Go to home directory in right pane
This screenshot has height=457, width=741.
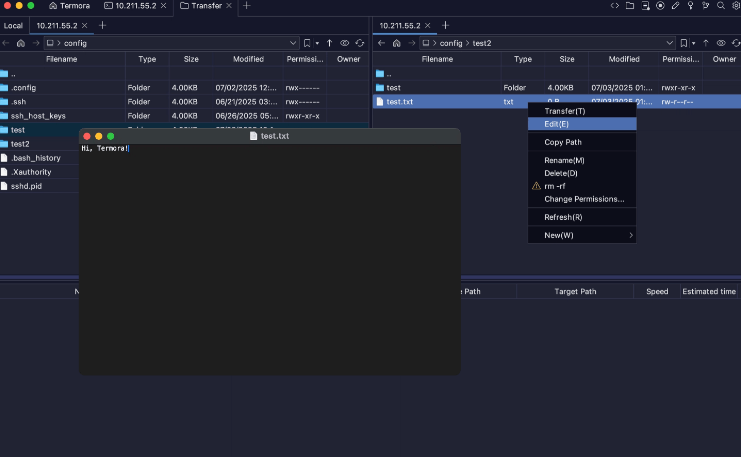click(x=396, y=43)
